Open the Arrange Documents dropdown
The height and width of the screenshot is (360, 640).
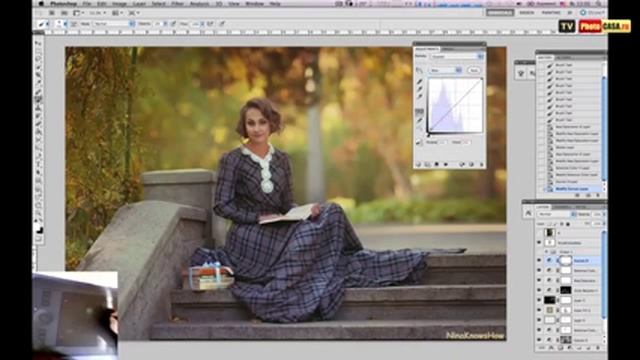[118, 13]
